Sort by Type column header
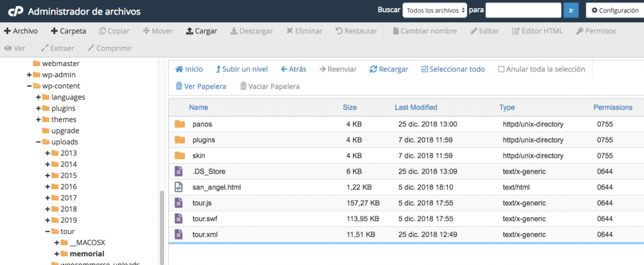 (x=507, y=108)
